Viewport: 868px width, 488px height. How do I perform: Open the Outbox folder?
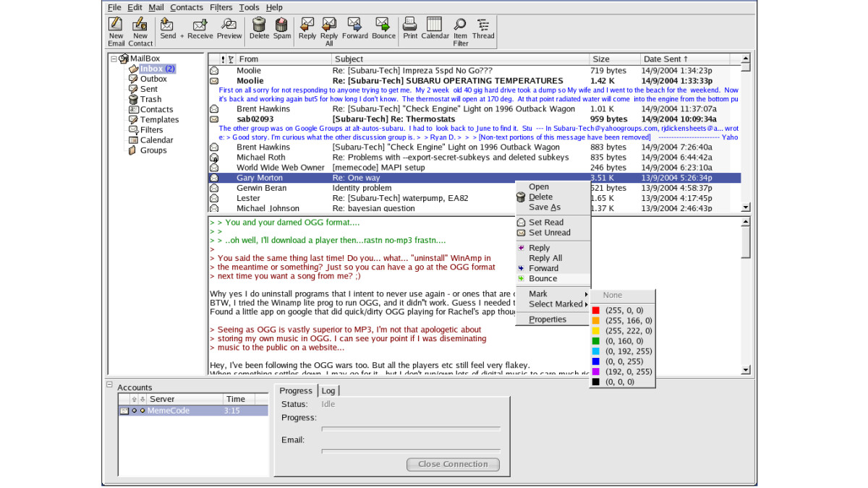coord(153,79)
